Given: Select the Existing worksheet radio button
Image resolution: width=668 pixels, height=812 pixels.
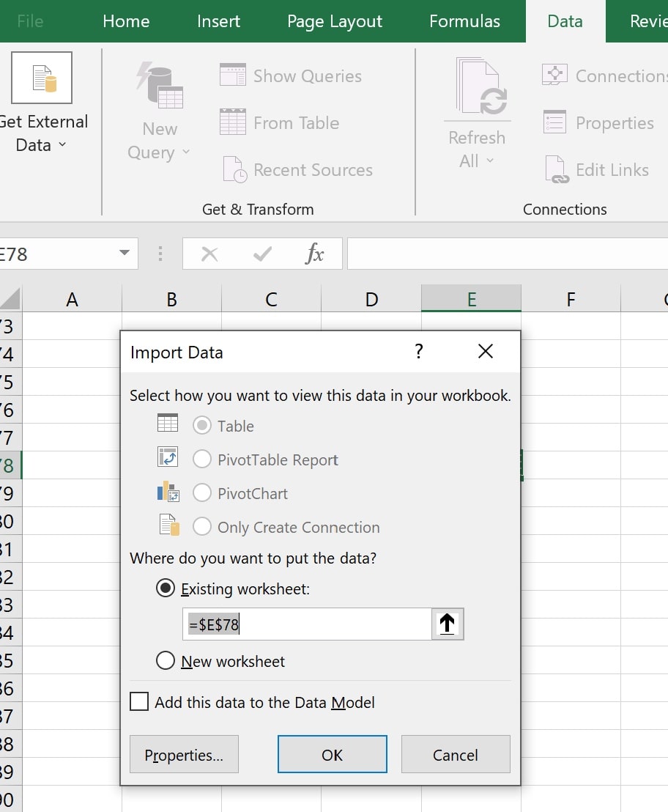Looking at the screenshot, I should (166, 588).
